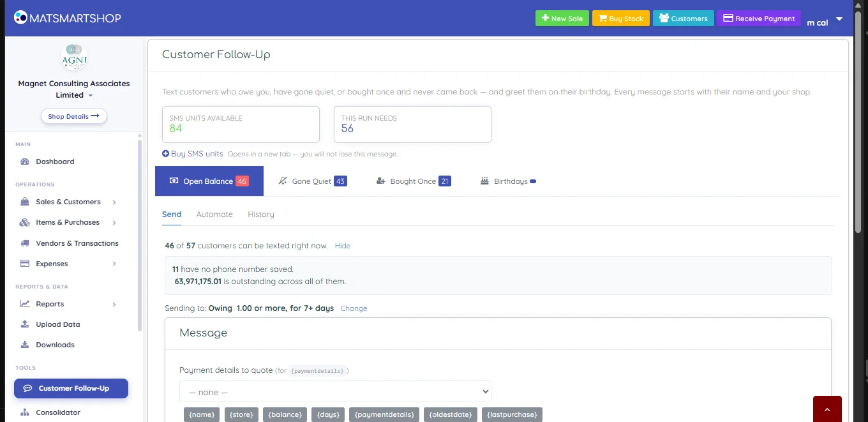Click the muted bell icon on Gone Quiet
868x422 pixels.
(x=283, y=181)
